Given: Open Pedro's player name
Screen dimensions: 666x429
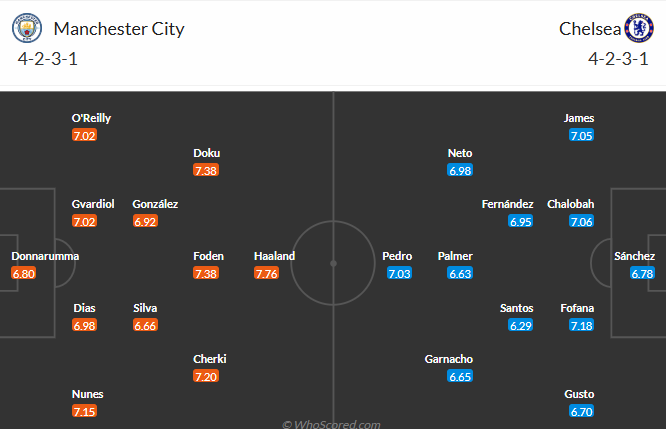Looking at the screenshot, I should click(x=397, y=256).
